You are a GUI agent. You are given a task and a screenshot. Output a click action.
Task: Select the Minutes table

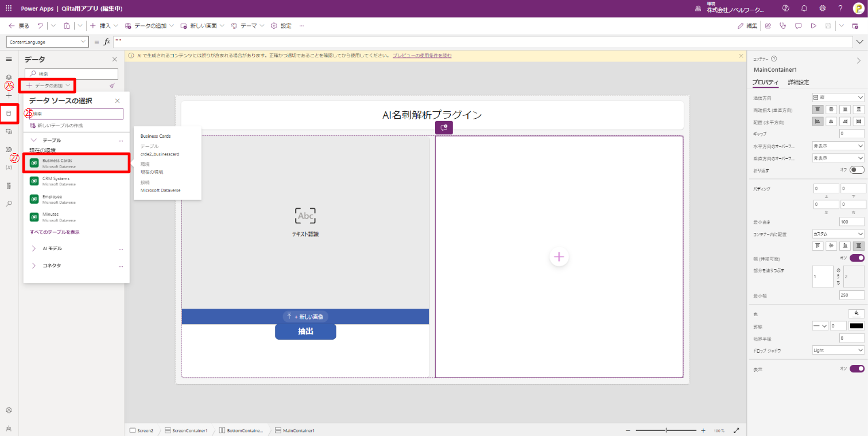click(x=76, y=217)
